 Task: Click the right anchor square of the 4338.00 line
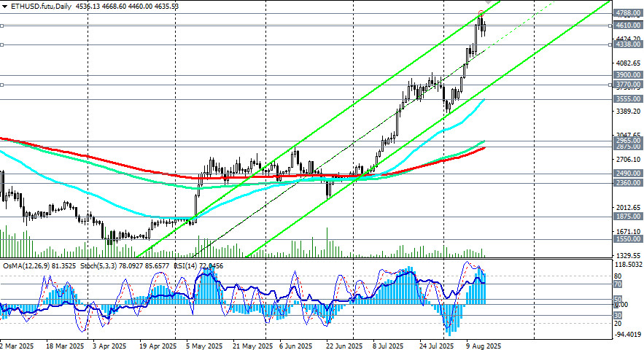[610, 44]
